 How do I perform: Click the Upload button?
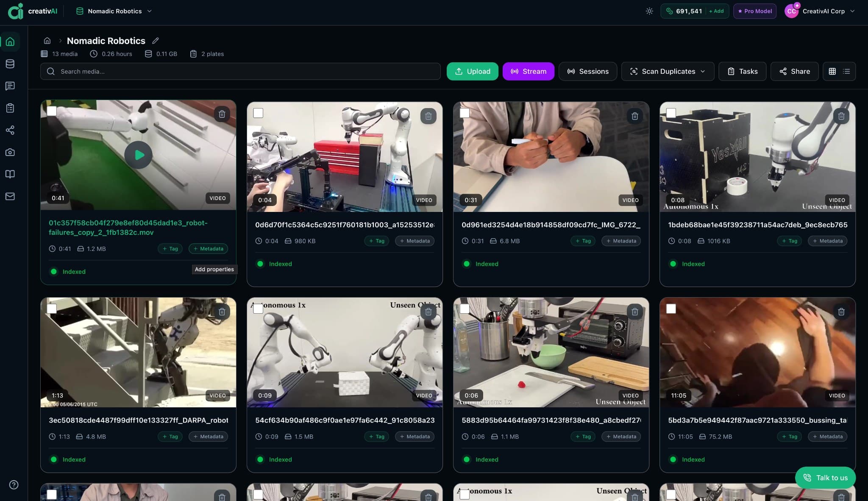tap(472, 71)
